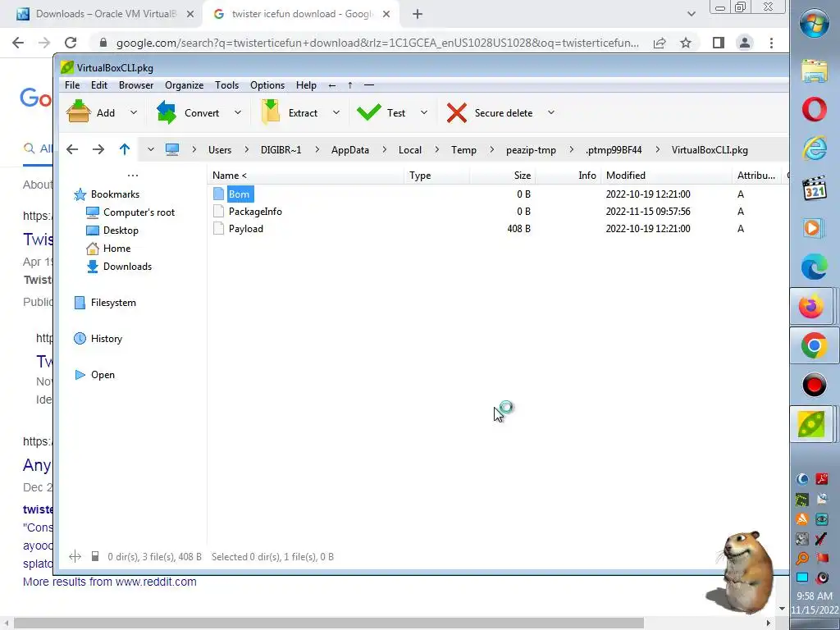Select Computer's root in the sidebar

click(x=139, y=212)
